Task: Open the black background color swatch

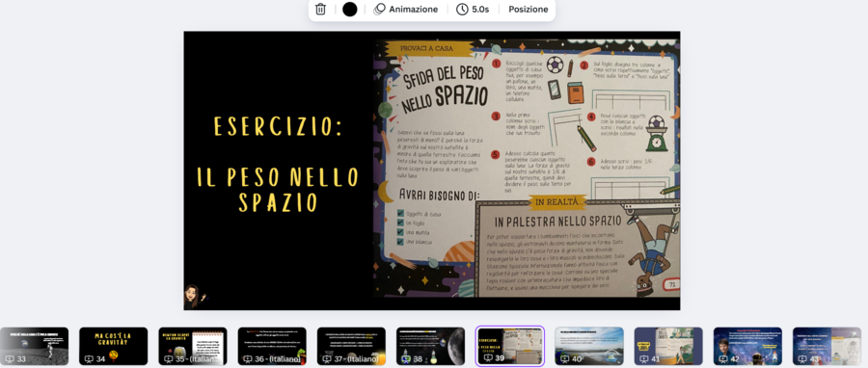Action: coord(350,10)
